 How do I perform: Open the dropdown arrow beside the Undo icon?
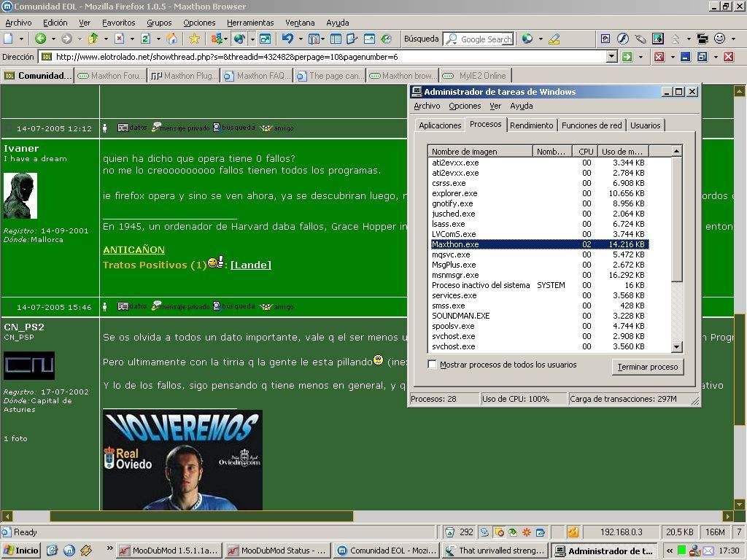[301, 39]
